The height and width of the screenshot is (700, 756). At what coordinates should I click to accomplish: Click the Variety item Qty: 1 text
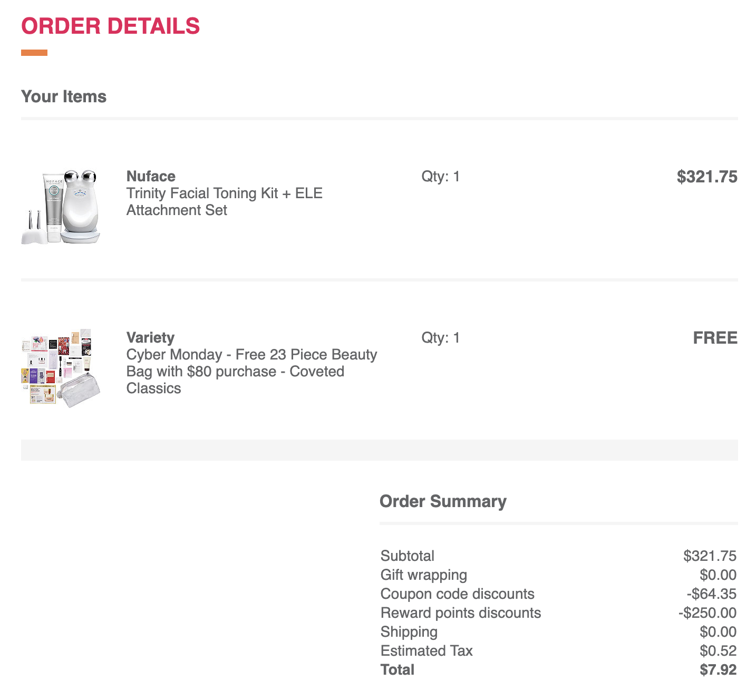[440, 338]
